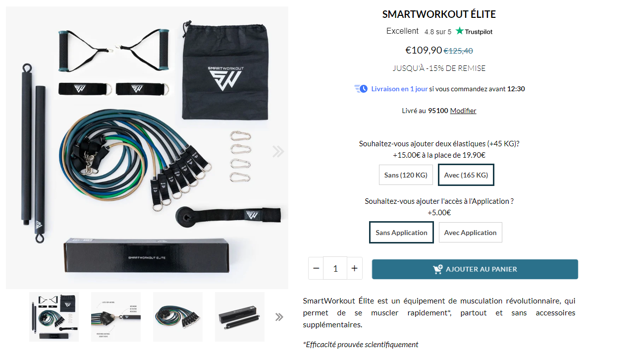Open first thumbnail showing full kit

(x=54, y=317)
